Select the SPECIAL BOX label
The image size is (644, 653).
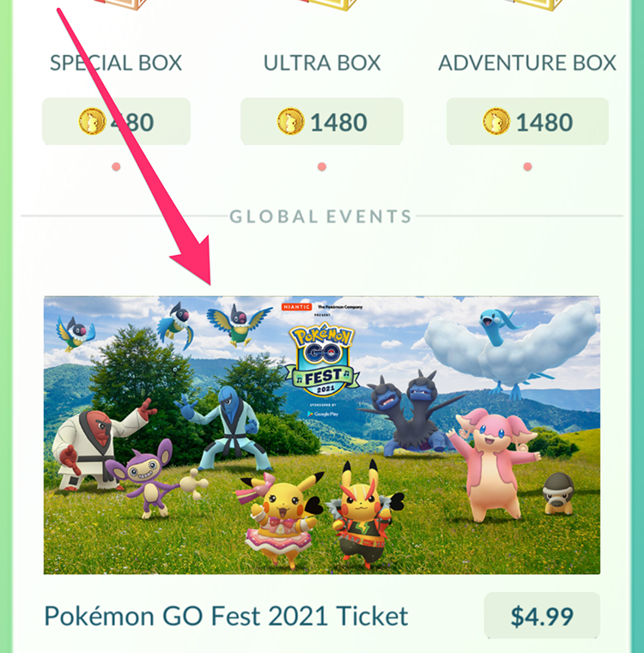pos(116,63)
